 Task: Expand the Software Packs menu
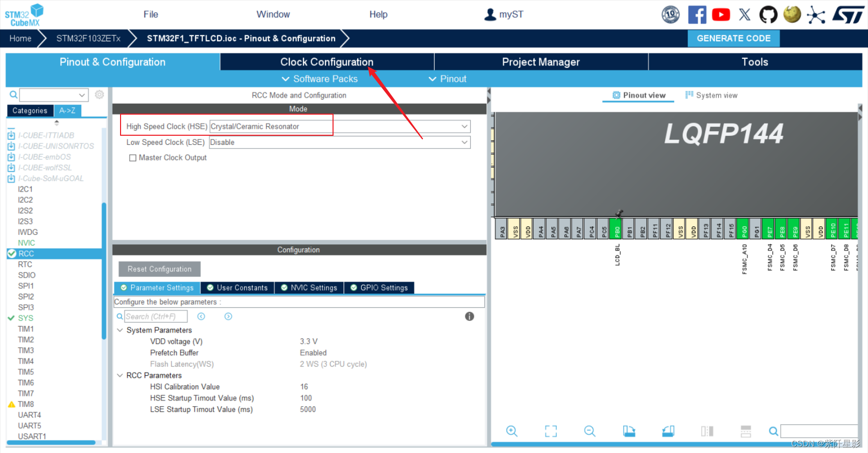(319, 79)
